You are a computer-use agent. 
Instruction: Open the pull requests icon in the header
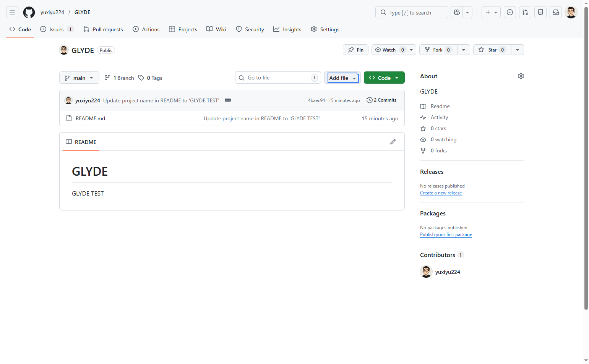pyautogui.click(x=525, y=12)
